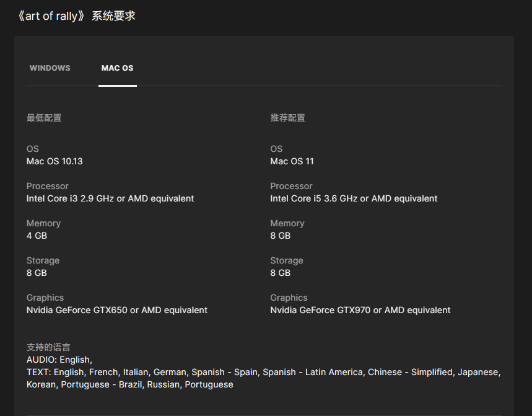
Task: Click the Korean, Portuguese - Brazil languages line
Action: pos(130,384)
